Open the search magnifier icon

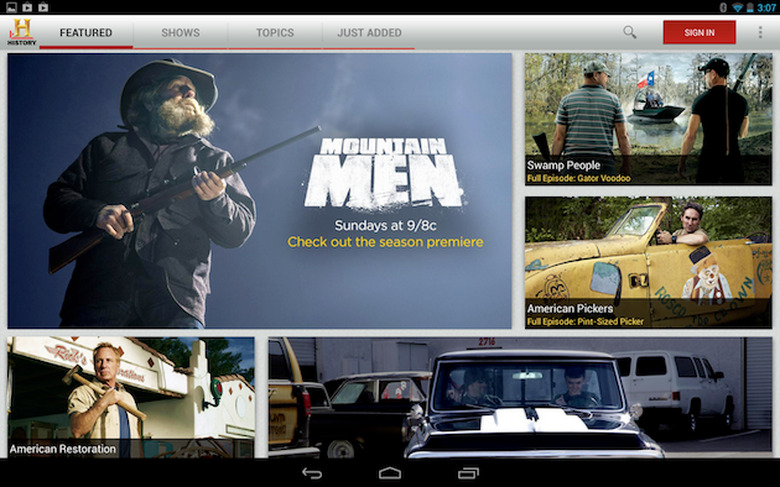coord(629,32)
